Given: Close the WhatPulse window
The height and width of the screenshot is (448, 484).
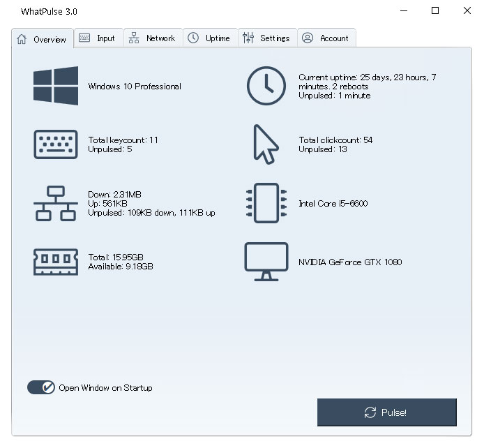Looking at the screenshot, I should click(467, 10).
